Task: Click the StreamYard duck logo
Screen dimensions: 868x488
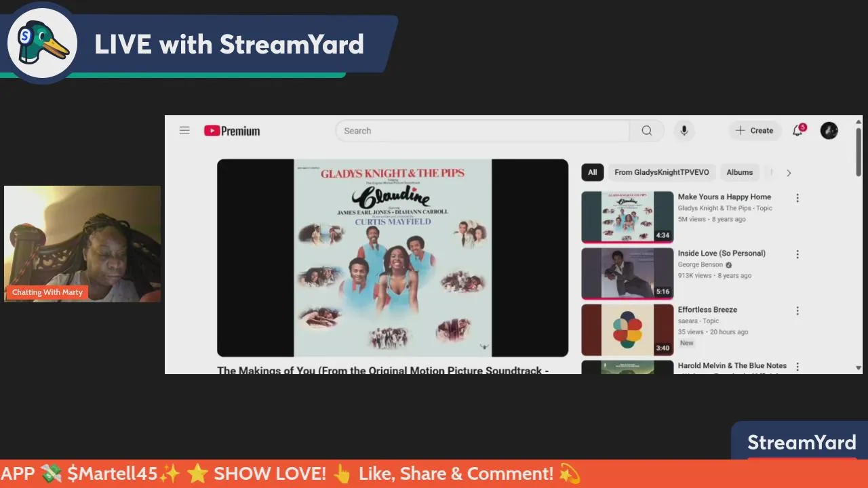Action: 42,43
